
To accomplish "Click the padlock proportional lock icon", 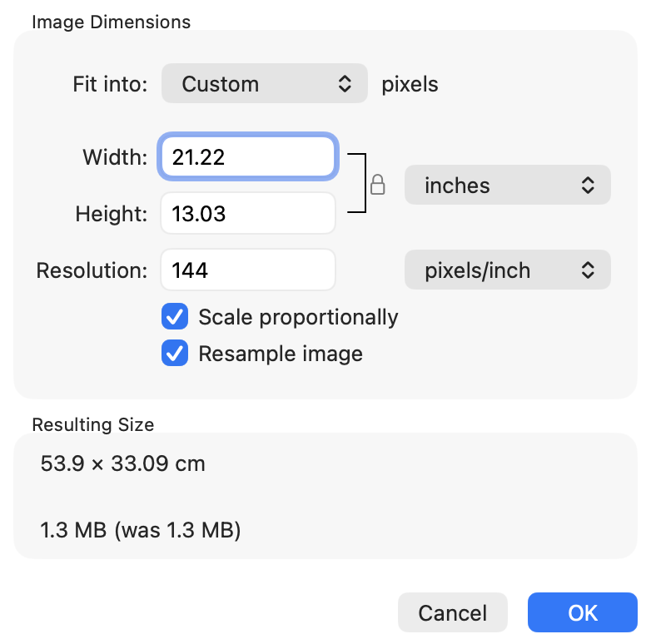I will (x=377, y=185).
